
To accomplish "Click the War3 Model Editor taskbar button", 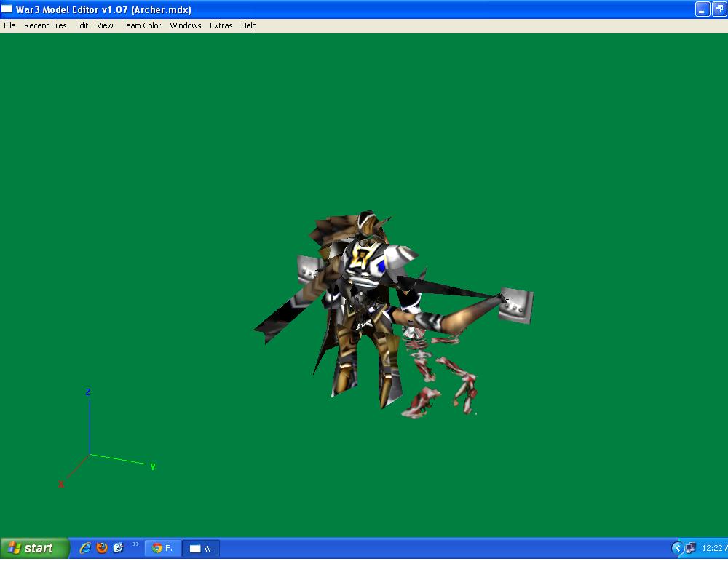I will coord(201,548).
